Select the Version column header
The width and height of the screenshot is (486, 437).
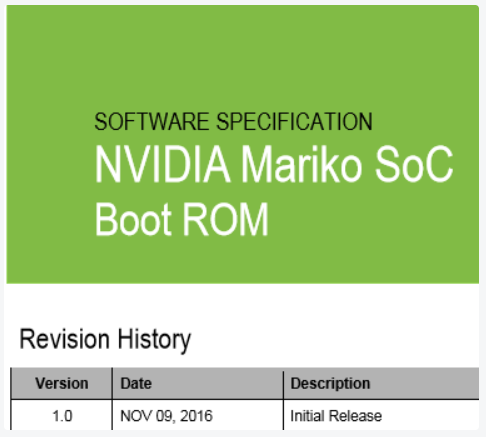[x=62, y=383]
